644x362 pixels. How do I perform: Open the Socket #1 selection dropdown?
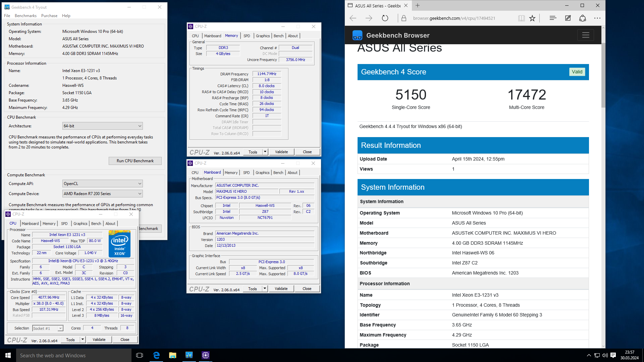[x=48, y=328]
